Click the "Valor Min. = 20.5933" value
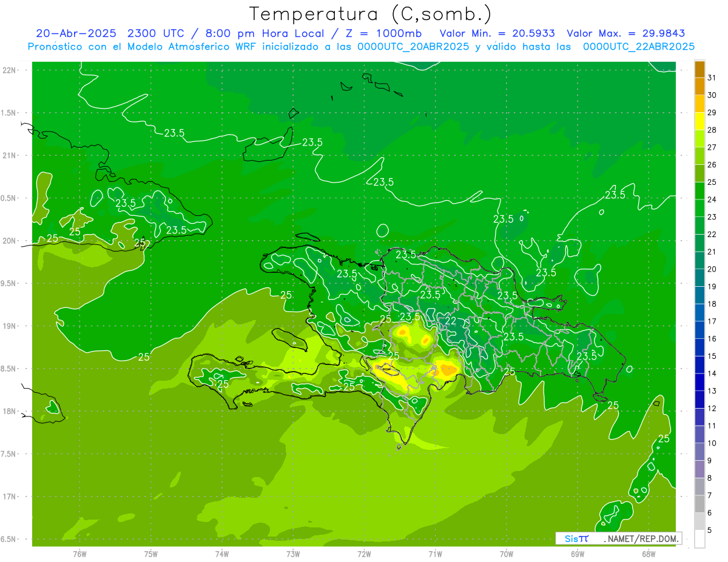This screenshot has height=562, width=728. pos(497,33)
